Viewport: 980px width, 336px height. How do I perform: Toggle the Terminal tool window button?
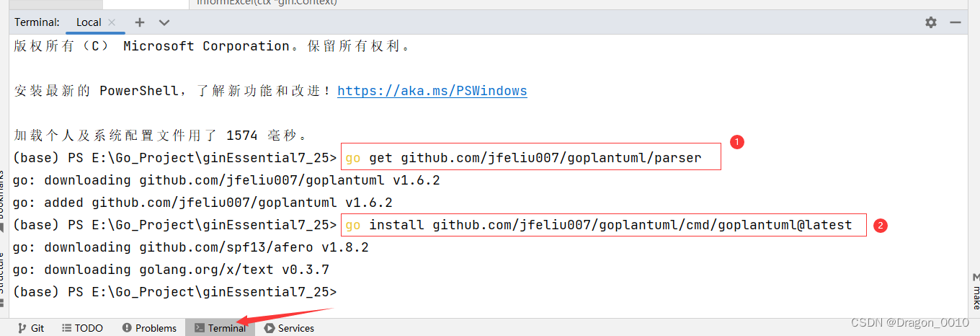(x=220, y=328)
